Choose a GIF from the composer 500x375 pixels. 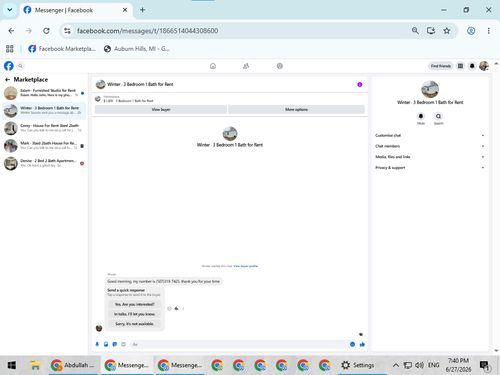pos(123,344)
